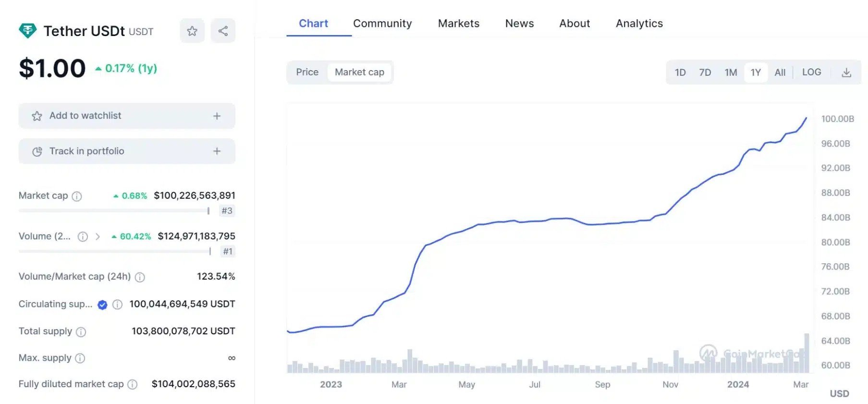
Task: Click the Max. supply info icon
Action: [80, 358]
